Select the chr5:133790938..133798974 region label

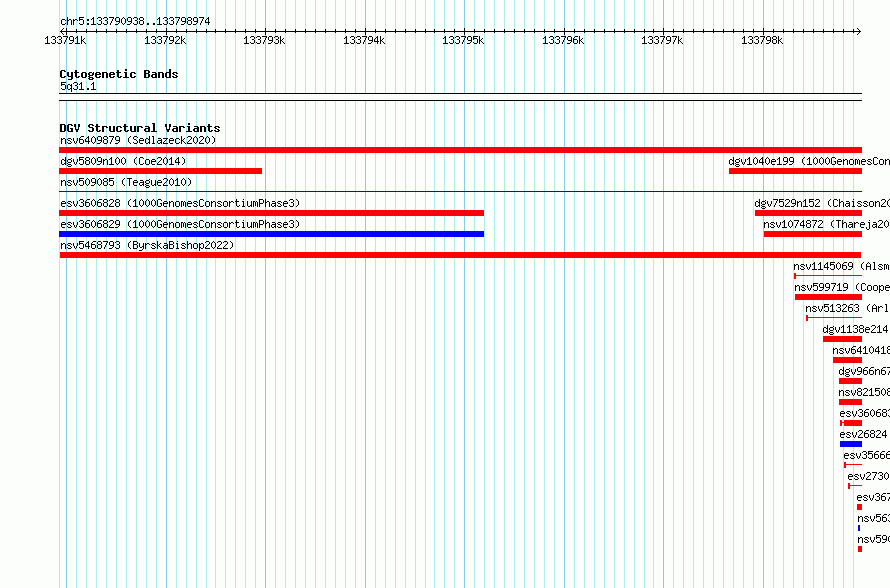click(135, 22)
